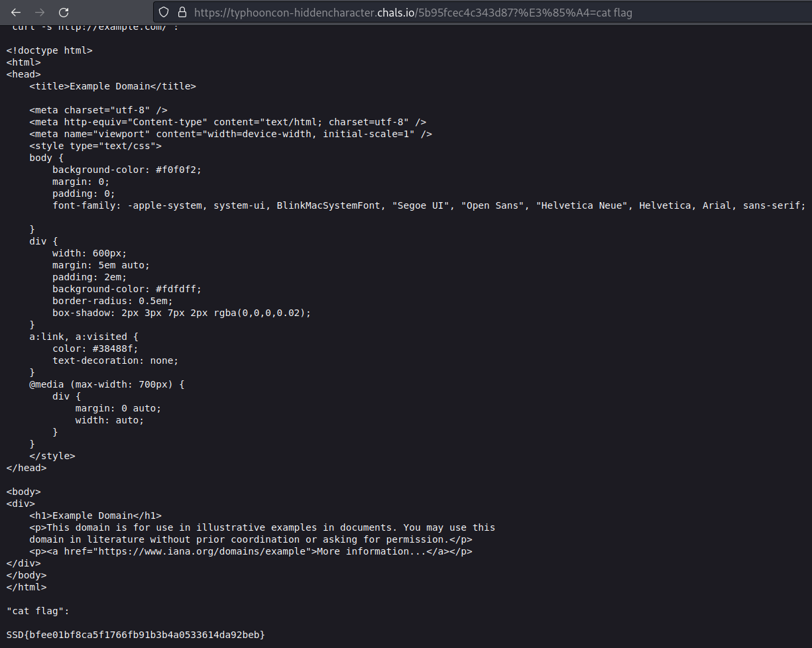The width and height of the screenshot is (812, 648).
Task: Click the box-shadow rgba declaration line
Action: 181,313
